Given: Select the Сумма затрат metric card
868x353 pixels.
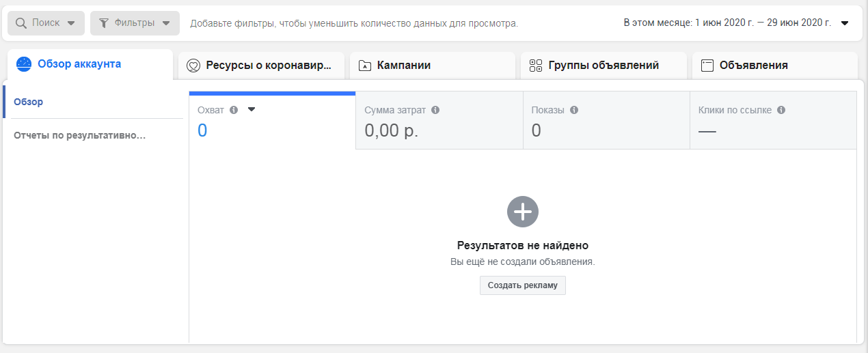Looking at the screenshot, I should coord(439,121).
